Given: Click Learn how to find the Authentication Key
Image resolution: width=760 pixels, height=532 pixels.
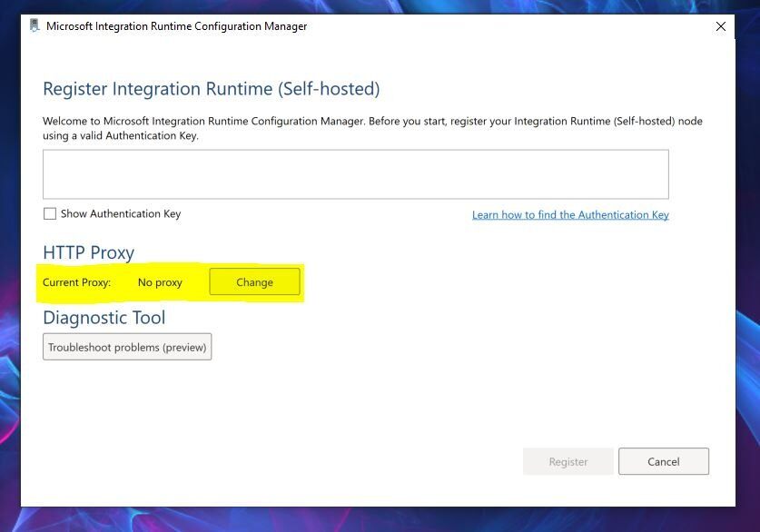Looking at the screenshot, I should point(569,214).
